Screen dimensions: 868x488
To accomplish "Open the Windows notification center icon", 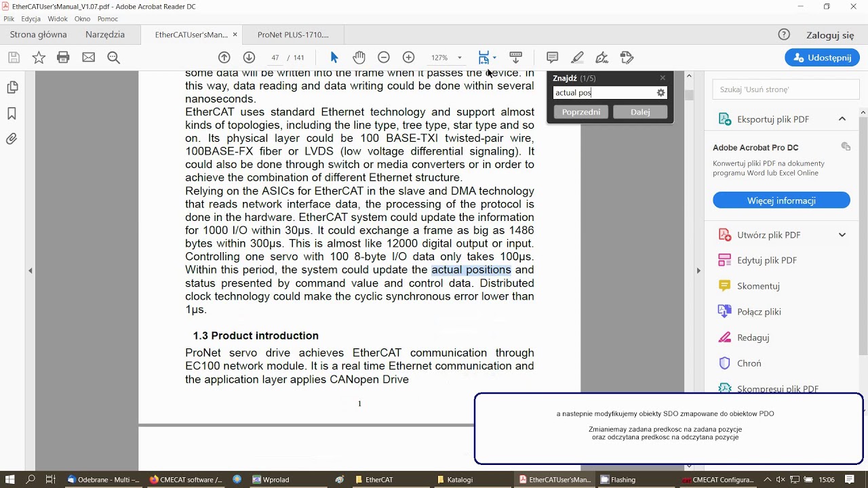I will (x=850, y=480).
